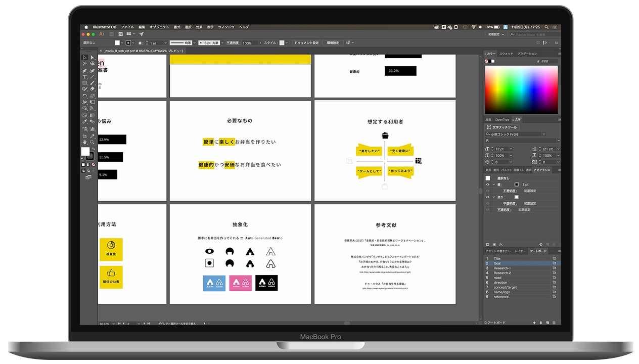Open the workspace preset dropdown
639x364 pixels.
(496, 34)
